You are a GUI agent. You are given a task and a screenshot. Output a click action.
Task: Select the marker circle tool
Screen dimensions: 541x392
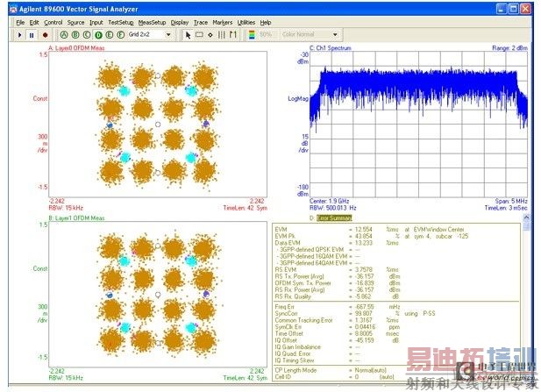[210, 35]
